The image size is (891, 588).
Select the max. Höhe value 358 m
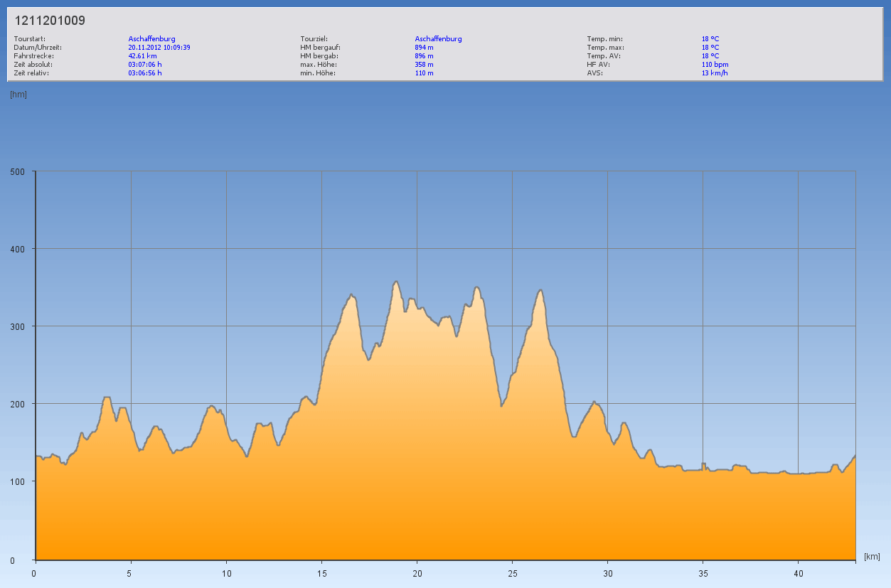424,64
